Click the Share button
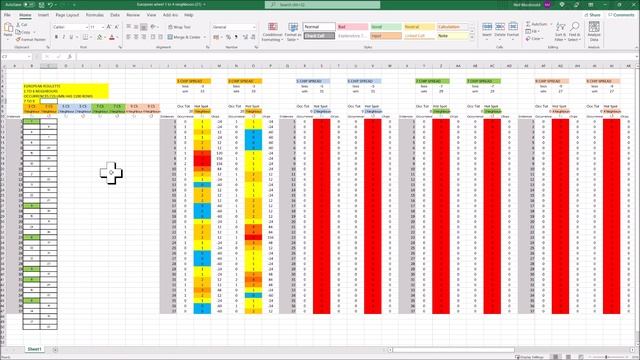640x360 pixels. 592,15
